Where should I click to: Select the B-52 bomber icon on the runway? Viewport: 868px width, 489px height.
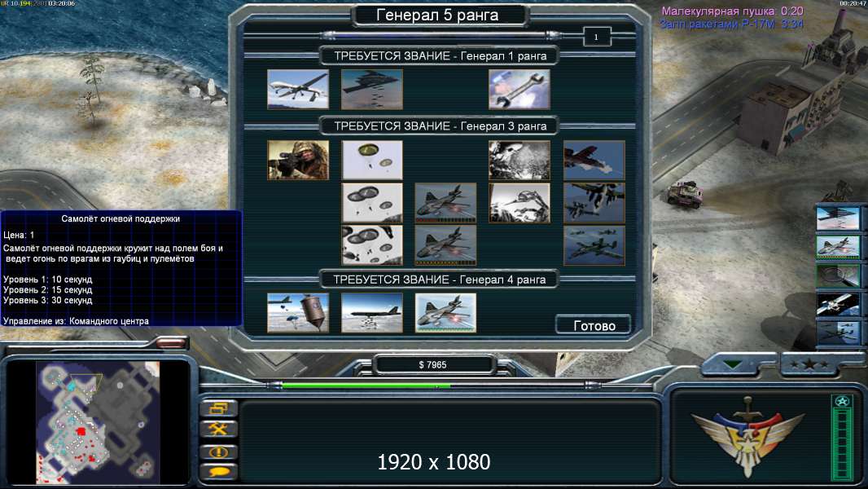[372, 313]
